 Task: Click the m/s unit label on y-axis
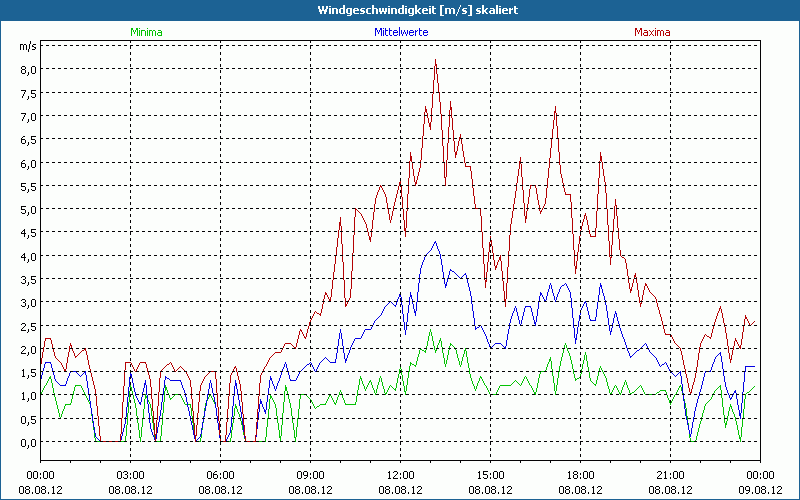[28, 46]
